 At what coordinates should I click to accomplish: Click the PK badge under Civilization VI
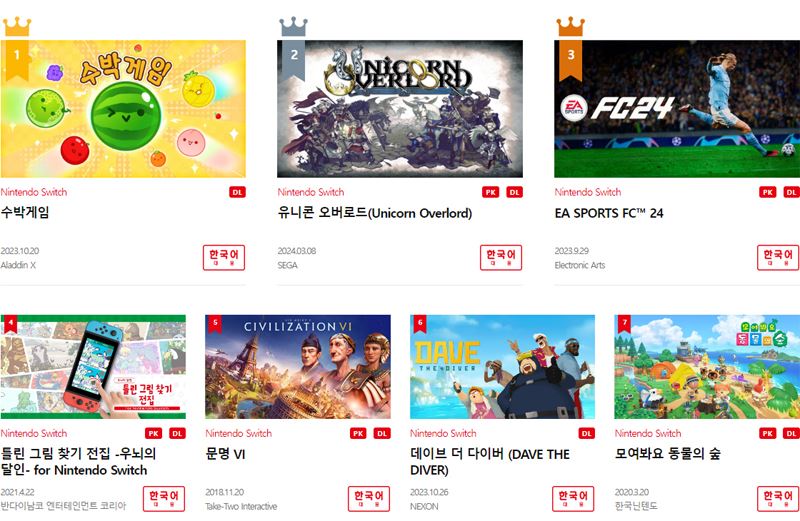coord(358,433)
